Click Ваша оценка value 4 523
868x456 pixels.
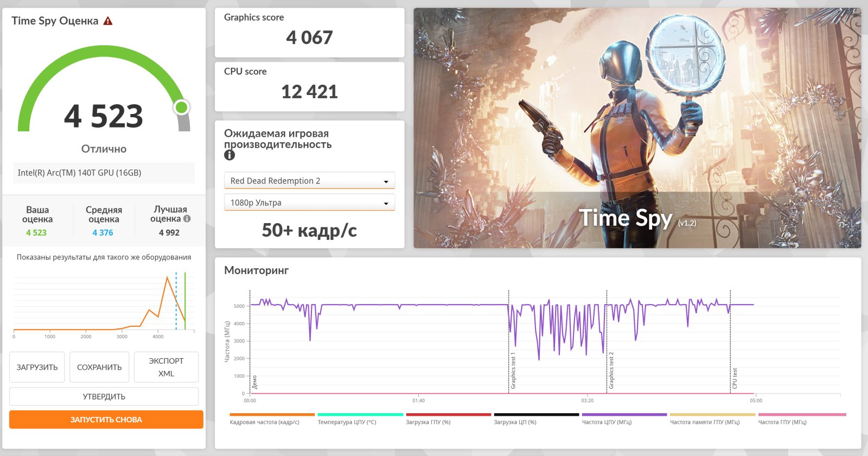pyautogui.click(x=36, y=232)
